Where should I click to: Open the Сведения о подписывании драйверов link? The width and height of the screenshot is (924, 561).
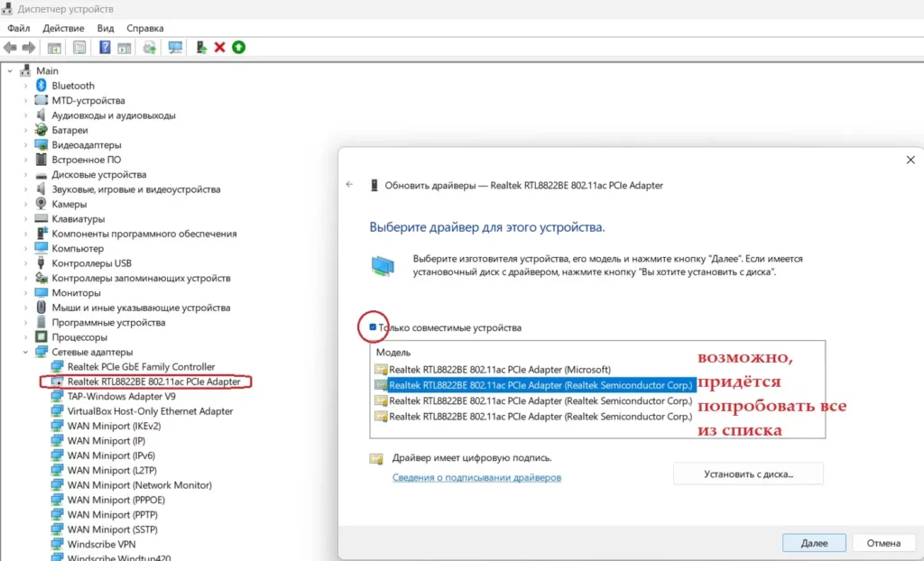[476, 477]
